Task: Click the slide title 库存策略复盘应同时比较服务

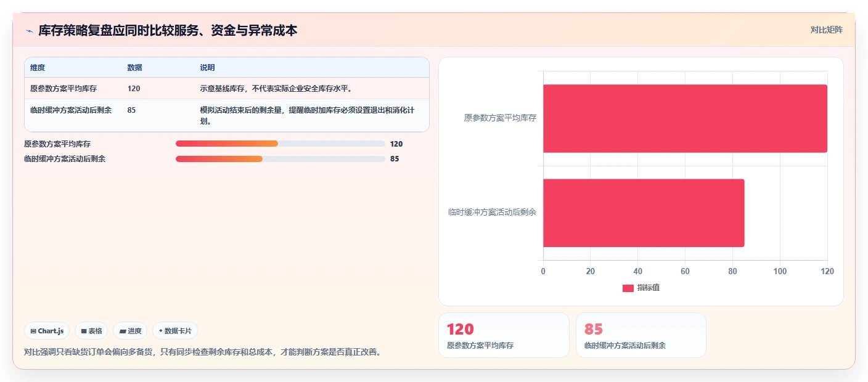Action: (x=168, y=30)
